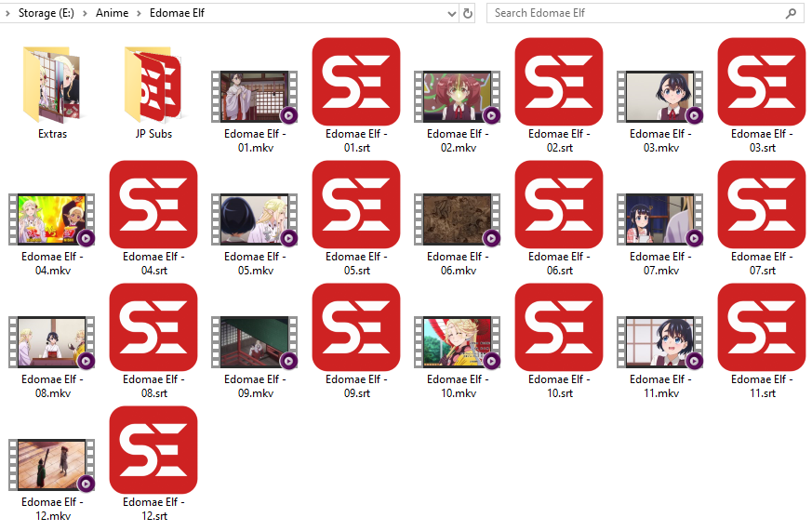Click the refresh icon beside address bar
Viewport: 812px width, 531px height.
(x=468, y=13)
